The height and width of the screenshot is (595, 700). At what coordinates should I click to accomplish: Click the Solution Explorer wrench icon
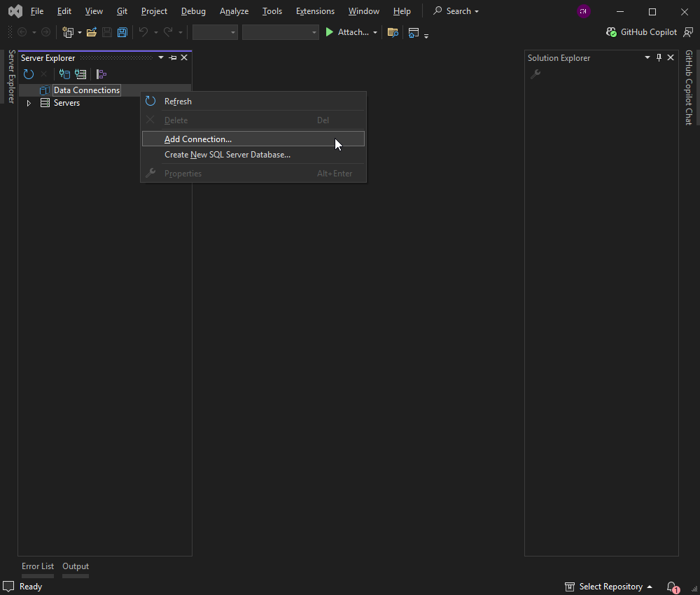click(535, 74)
